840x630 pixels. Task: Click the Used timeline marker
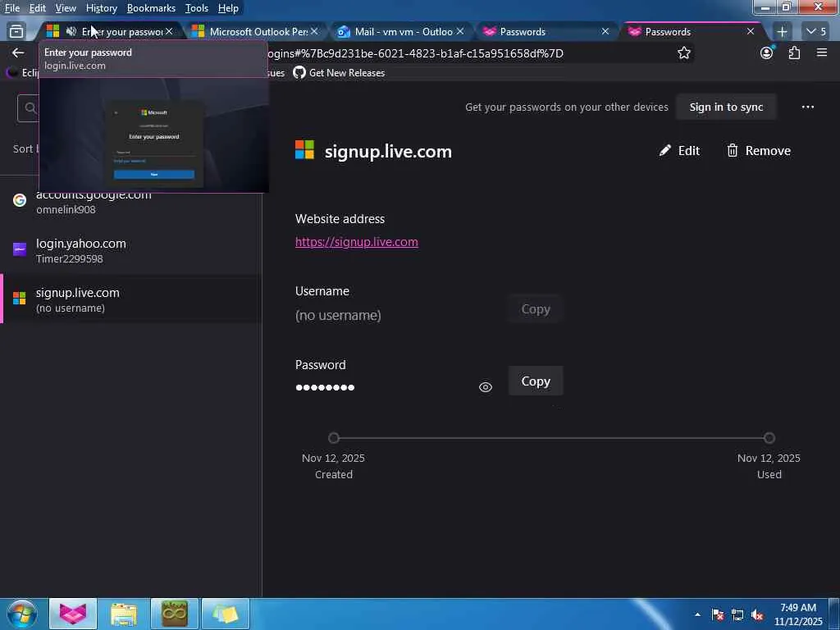click(x=769, y=438)
